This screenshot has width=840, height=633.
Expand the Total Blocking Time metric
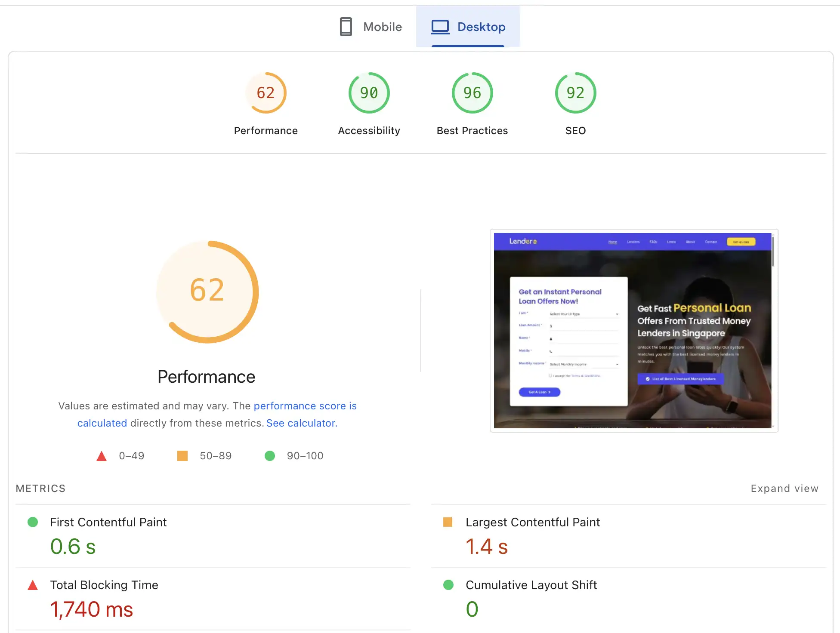(104, 585)
